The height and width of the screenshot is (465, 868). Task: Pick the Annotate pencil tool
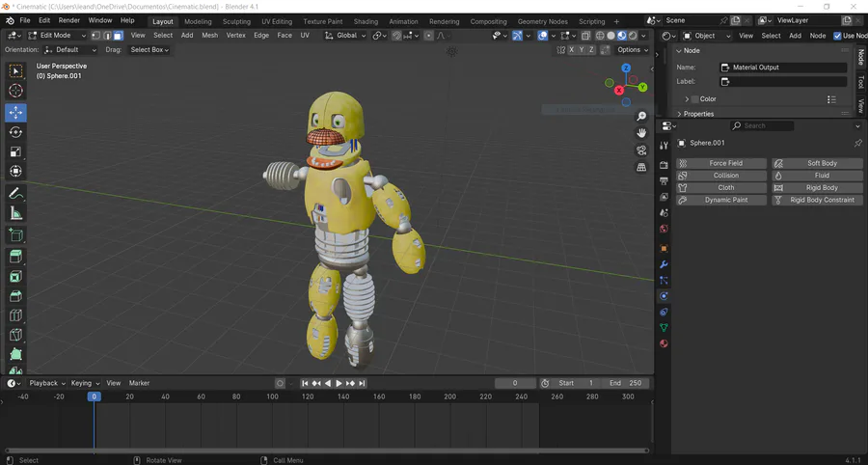pyautogui.click(x=16, y=193)
